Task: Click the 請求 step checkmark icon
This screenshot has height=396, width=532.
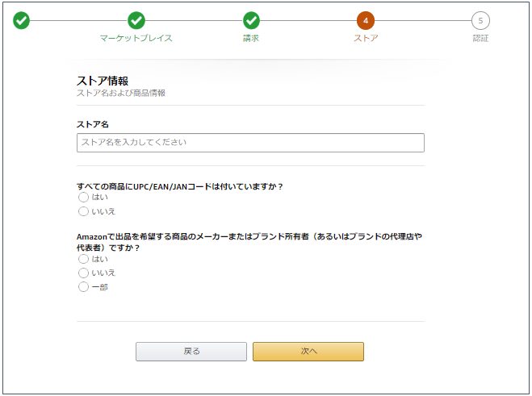Action: pyautogui.click(x=251, y=20)
